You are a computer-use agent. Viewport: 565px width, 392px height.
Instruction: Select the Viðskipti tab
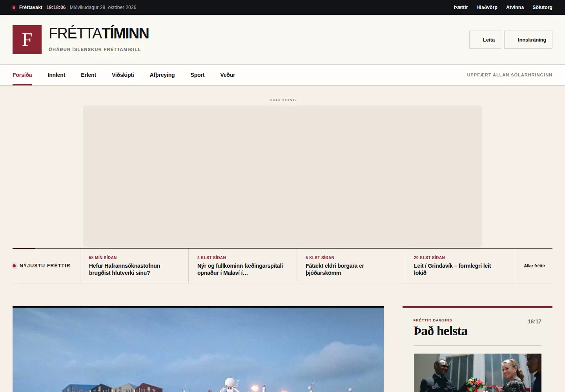[x=123, y=75]
